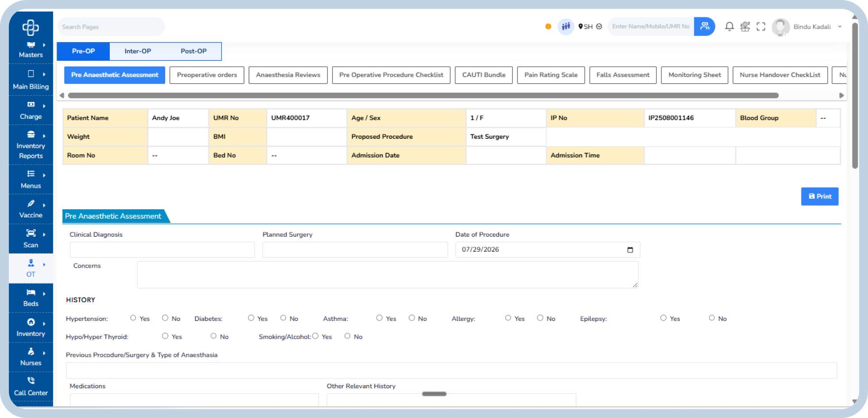868x418 pixels.
Task: Focus the Clinical Diagnosis input field
Action: point(162,250)
